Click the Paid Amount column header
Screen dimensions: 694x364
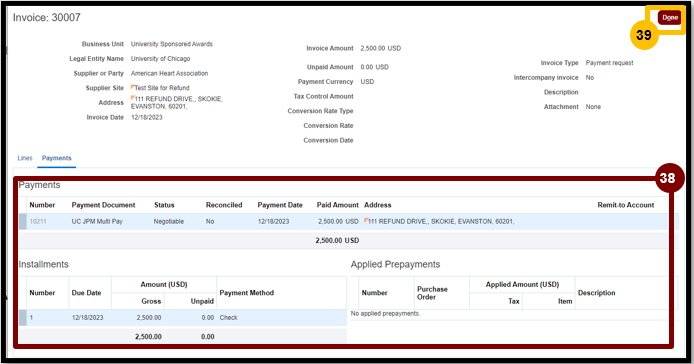pos(338,205)
